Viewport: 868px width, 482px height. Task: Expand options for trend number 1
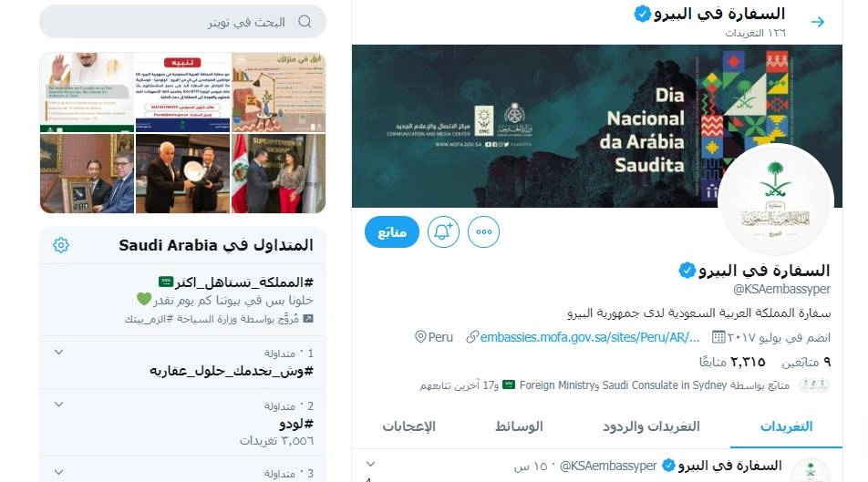point(58,352)
